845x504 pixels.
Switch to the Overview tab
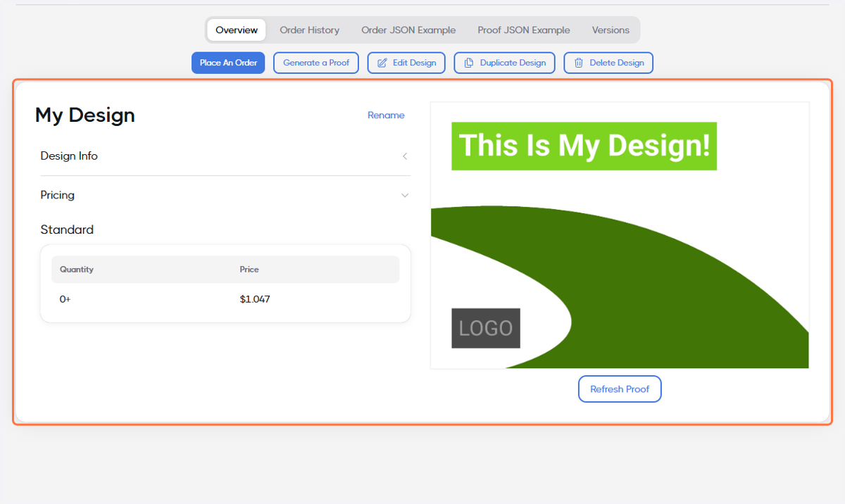tap(237, 30)
